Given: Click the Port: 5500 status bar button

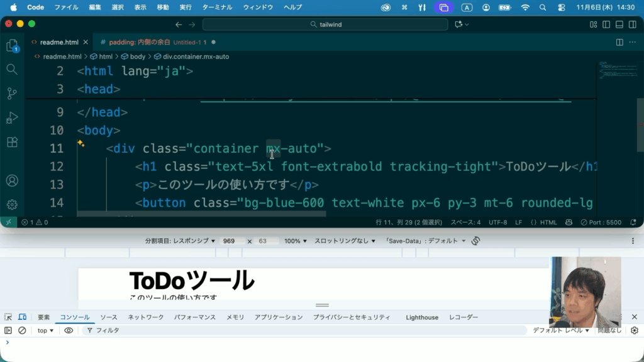Looking at the screenshot, I should click(601, 222).
